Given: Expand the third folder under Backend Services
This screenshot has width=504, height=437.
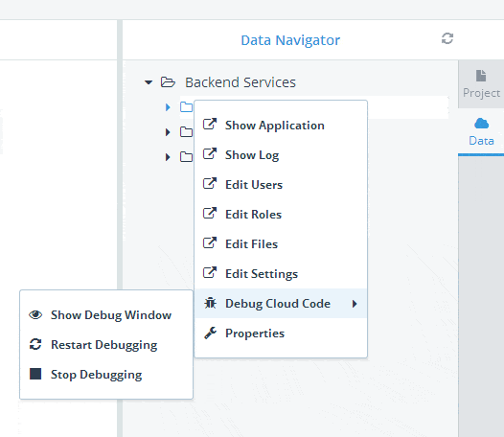Looking at the screenshot, I should coord(168,157).
